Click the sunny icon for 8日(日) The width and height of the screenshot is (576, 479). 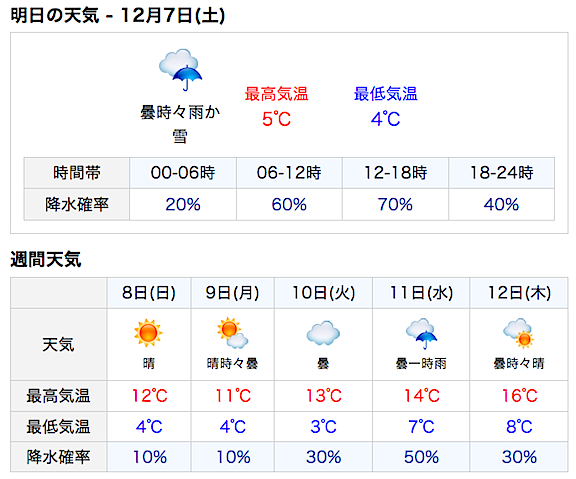pos(148,333)
